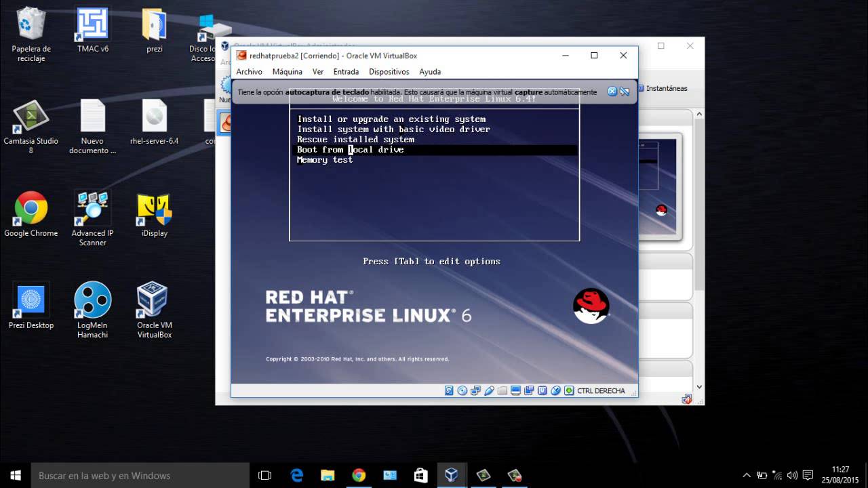Click the USB devices indicator in VM status bar
868x488 pixels.
489,390
